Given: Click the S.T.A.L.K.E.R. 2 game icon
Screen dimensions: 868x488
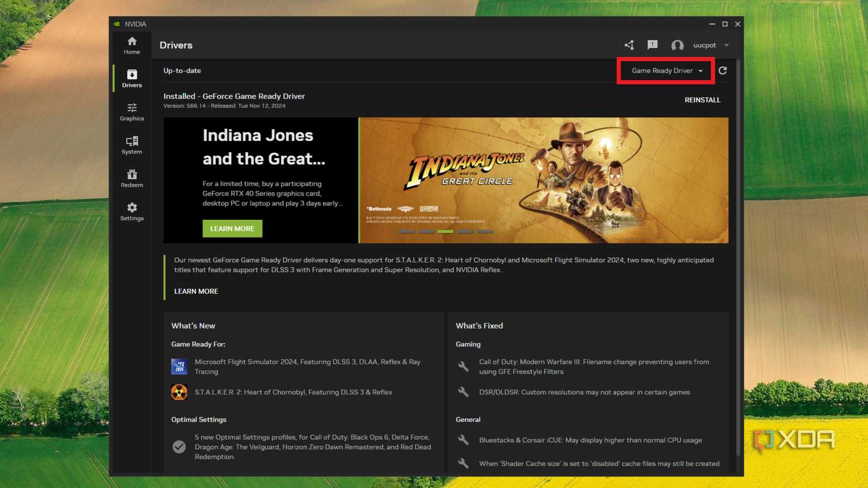Looking at the screenshot, I should [x=179, y=392].
